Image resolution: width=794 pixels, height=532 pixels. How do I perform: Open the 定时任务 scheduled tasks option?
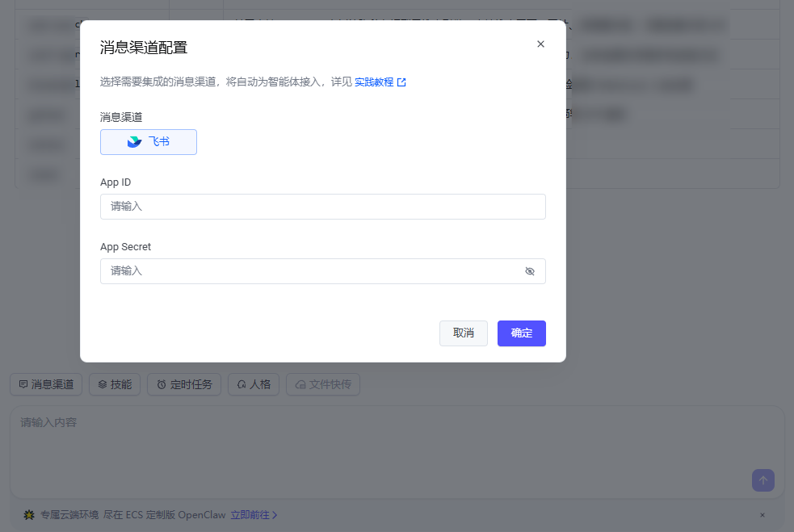[x=184, y=385]
